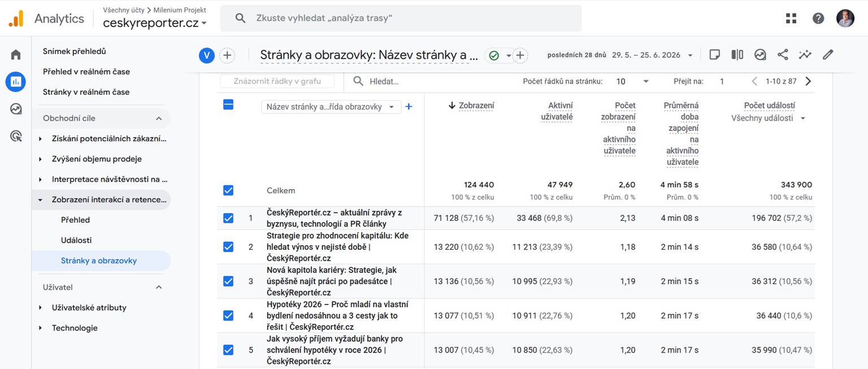Image resolution: width=868 pixels, height=369 pixels.
Task: Click Znázornit řádky v grafu button
Action: [277, 81]
